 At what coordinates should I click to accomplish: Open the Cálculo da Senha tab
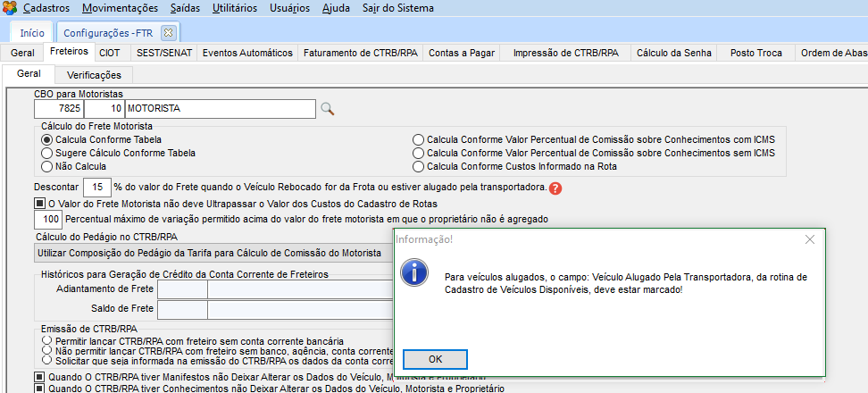(x=673, y=53)
